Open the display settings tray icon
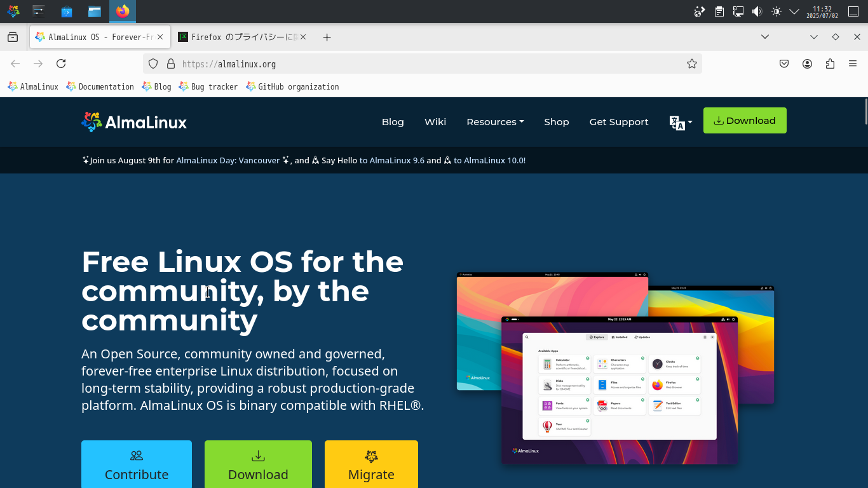 coord(738,11)
